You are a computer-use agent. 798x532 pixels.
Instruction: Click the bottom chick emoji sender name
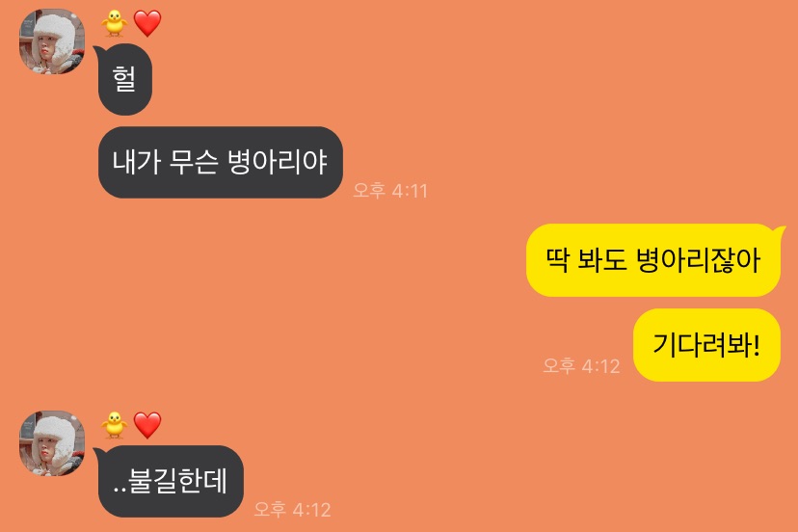click(x=114, y=425)
